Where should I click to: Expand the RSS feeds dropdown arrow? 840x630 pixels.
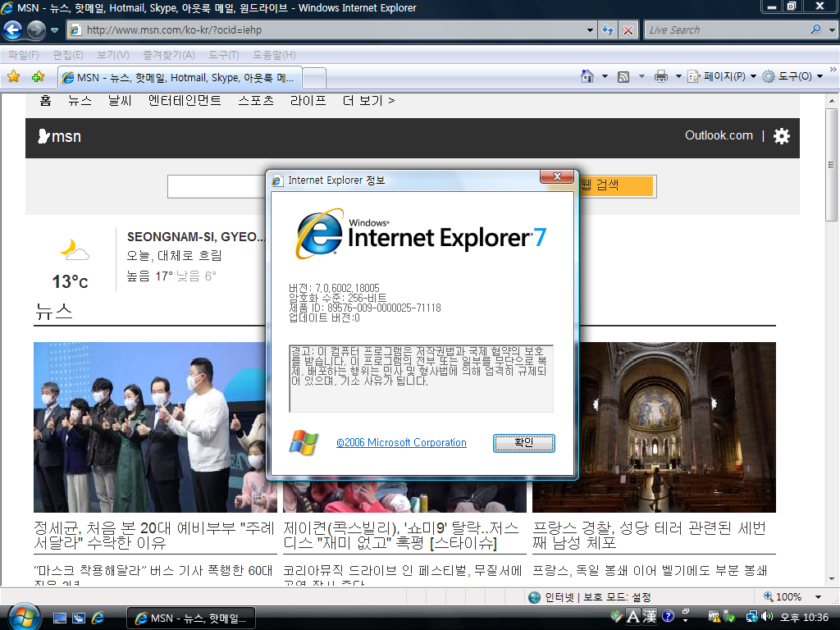641,76
